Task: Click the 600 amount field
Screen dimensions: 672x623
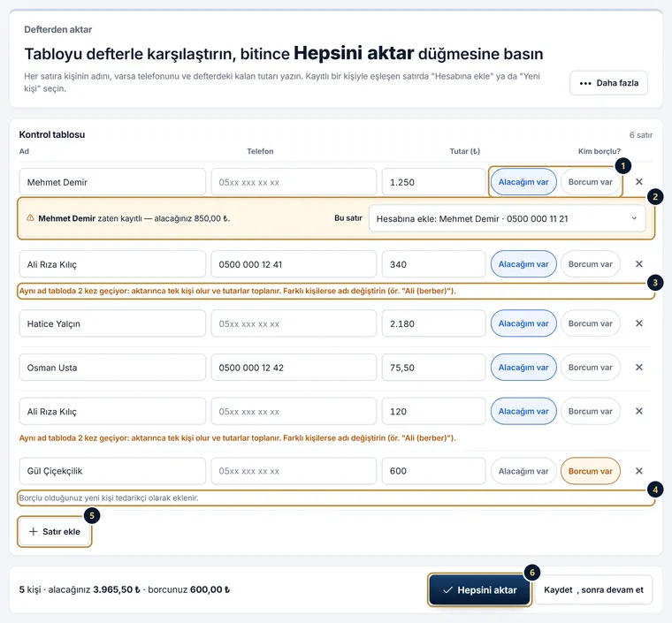Action: (433, 471)
